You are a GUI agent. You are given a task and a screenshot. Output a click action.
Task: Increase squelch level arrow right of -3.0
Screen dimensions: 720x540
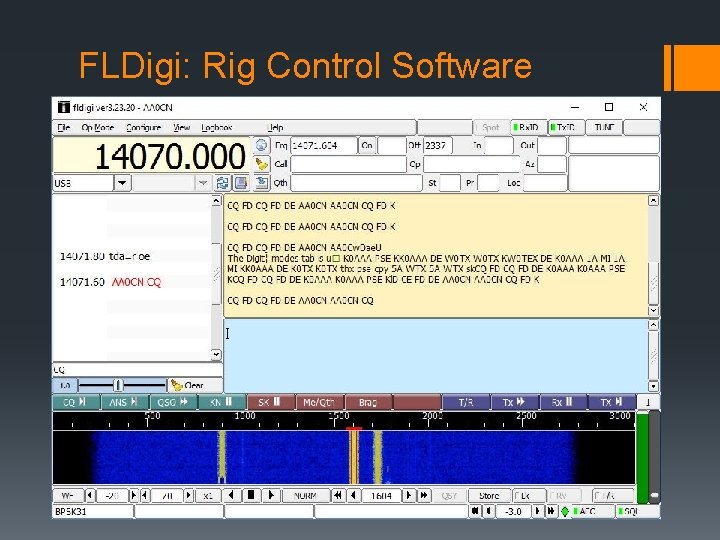click(x=537, y=511)
